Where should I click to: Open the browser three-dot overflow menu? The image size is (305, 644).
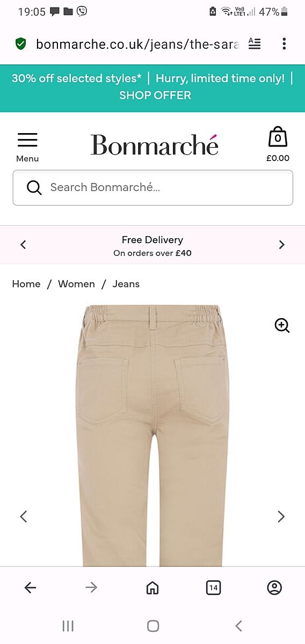pyautogui.click(x=284, y=44)
